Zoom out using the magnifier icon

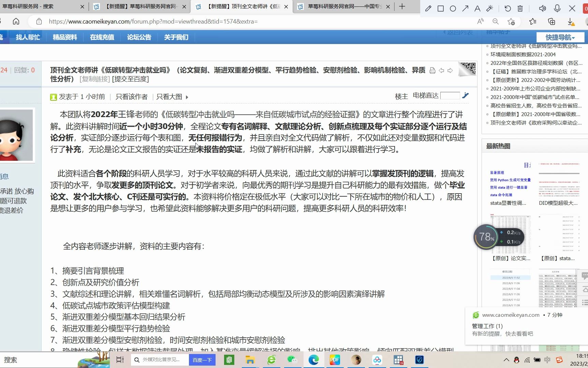(496, 22)
